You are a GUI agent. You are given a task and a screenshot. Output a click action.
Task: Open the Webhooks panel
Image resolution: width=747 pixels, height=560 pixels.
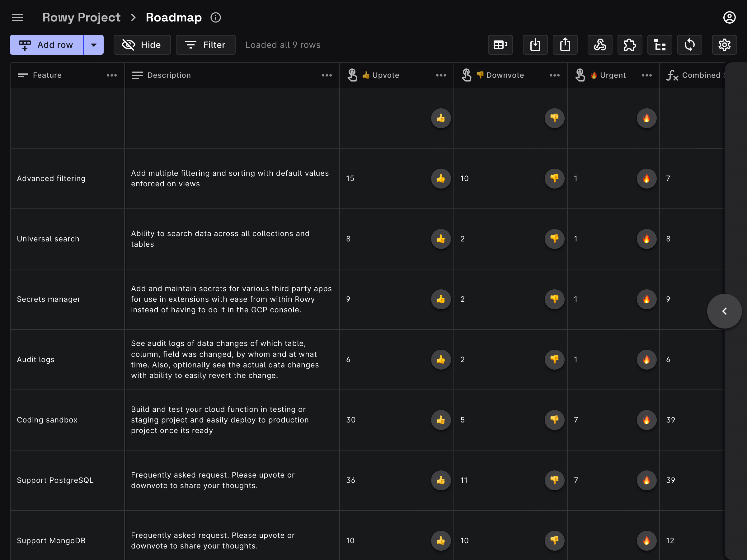click(x=600, y=44)
